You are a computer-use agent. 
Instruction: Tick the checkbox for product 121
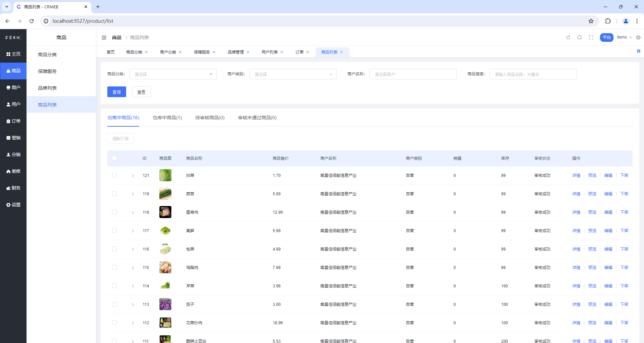(114, 175)
